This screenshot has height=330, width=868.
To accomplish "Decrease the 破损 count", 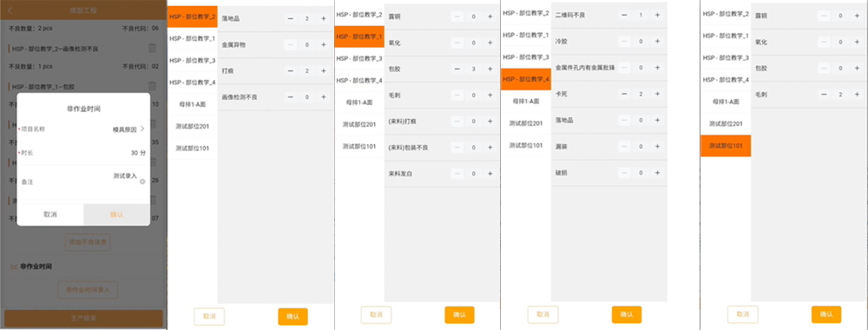I will (x=624, y=173).
